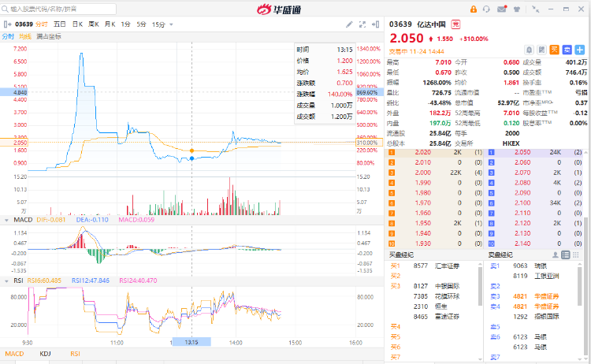Open the skin theme shirt icon
The width and height of the screenshot is (591, 364).
click(x=519, y=9)
